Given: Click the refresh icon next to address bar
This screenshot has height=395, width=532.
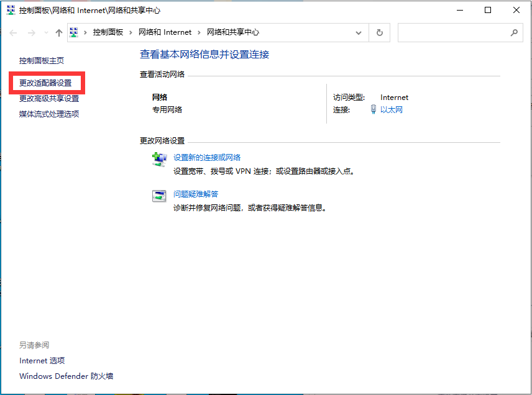Looking at the screenshot, I should point(379,32).
